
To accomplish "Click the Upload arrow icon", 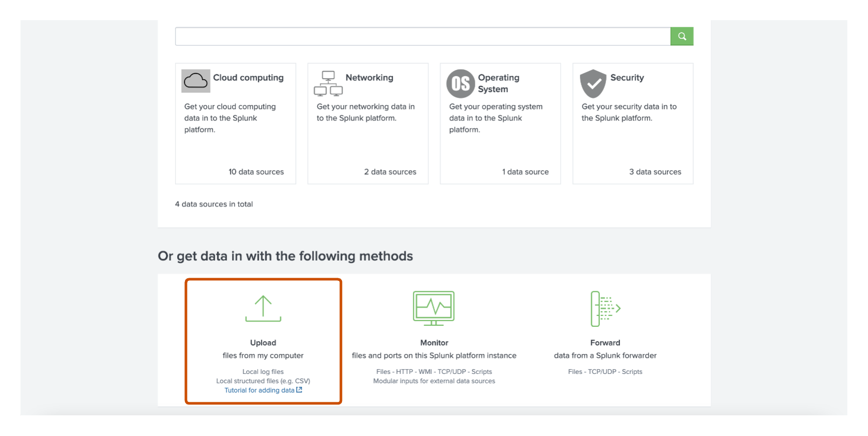I will tap(263, 308).
